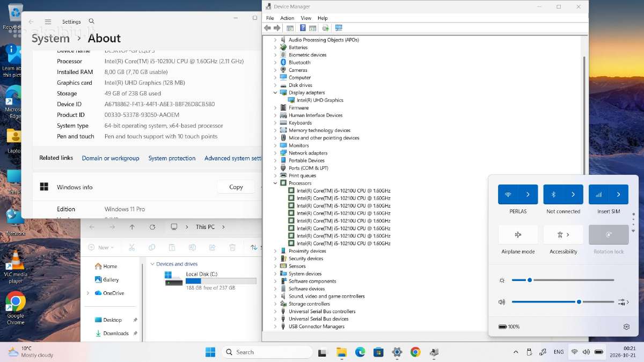
Task: Open quick settings gear icon
Action: click(626, 327)
